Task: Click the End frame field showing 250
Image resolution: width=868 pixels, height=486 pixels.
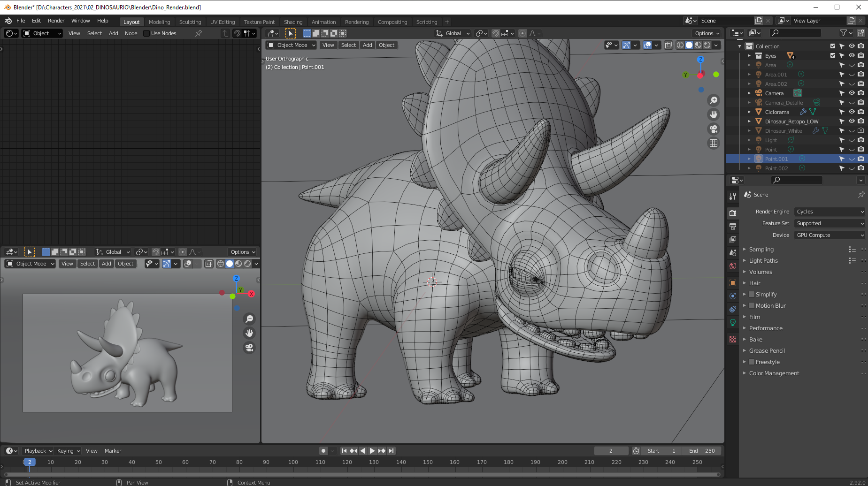Action: pos(702,451)
